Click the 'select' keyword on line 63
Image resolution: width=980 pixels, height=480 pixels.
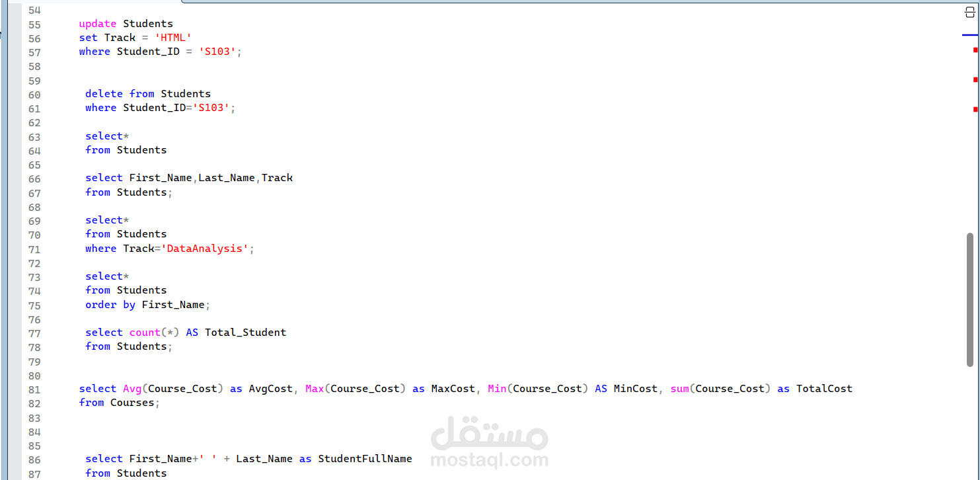pyautogui.click(x=104, y=136)
